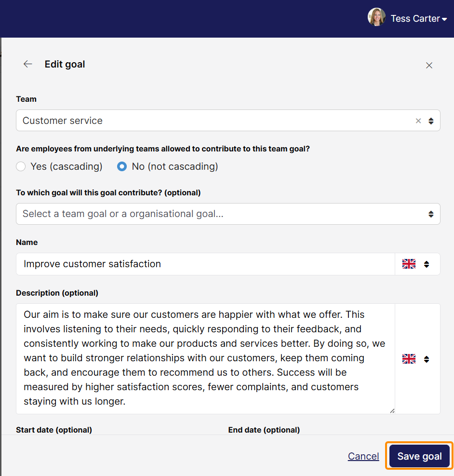Click the UK flag beside Description
454x476 pixels.
click(x=409, y=359)
